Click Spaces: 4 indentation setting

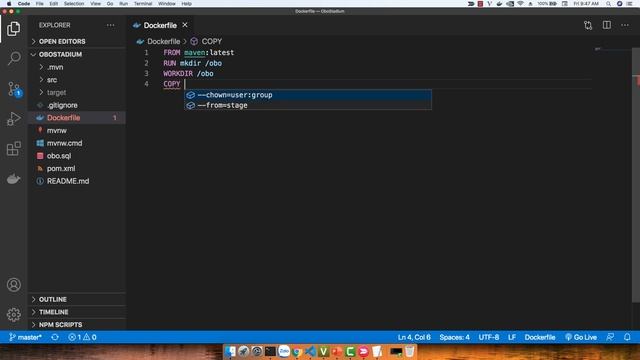tap(454, 337)
